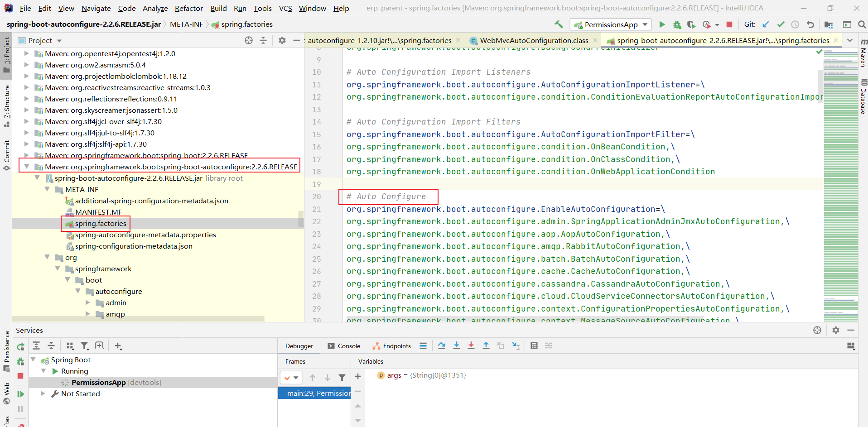Expand all services icon
This screenshot has width=868, height=427.
pos(36,345)
